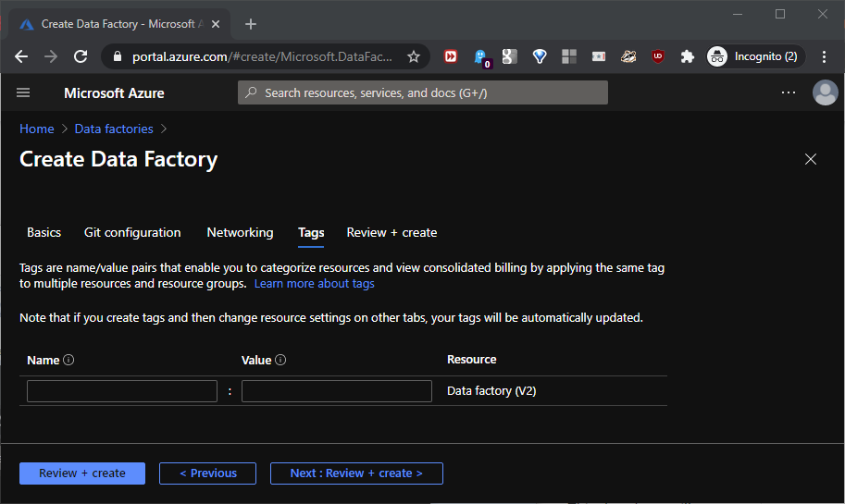Bookmark this page with star icon
The height and width of the screenshot is (504, 845).
pyautogui.click(x=414, y=56)
